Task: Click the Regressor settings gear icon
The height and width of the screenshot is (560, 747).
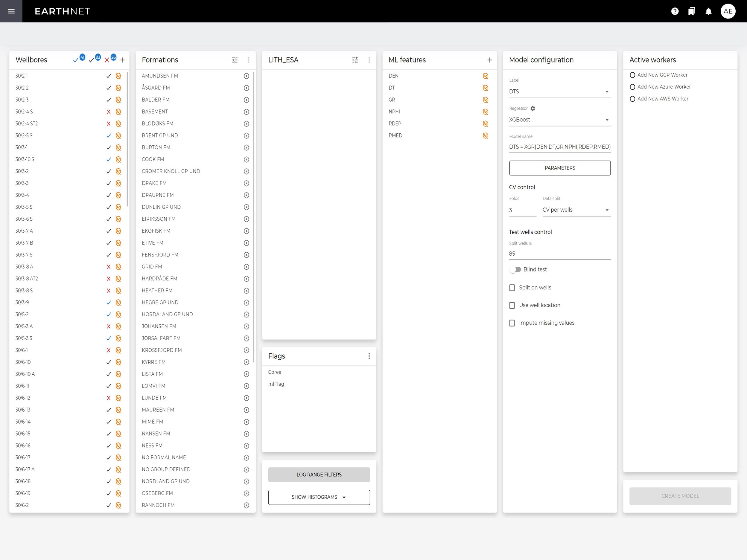Action: coord(533,108)
